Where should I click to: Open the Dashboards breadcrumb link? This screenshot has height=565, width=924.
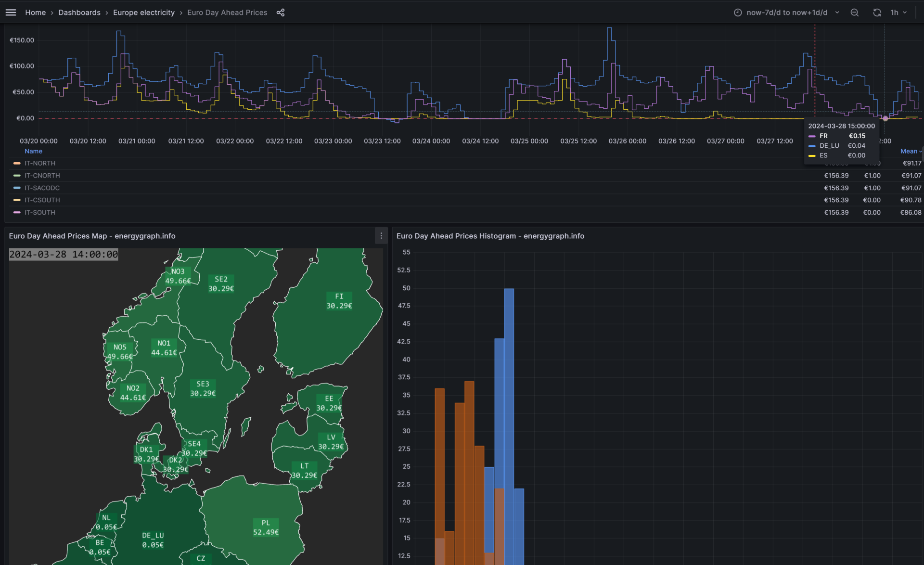pos(79,13)
